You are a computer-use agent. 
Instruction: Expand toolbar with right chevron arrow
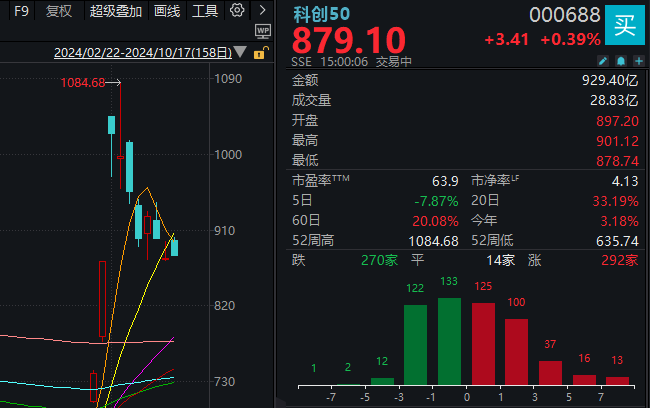click(x=262, y=11)
